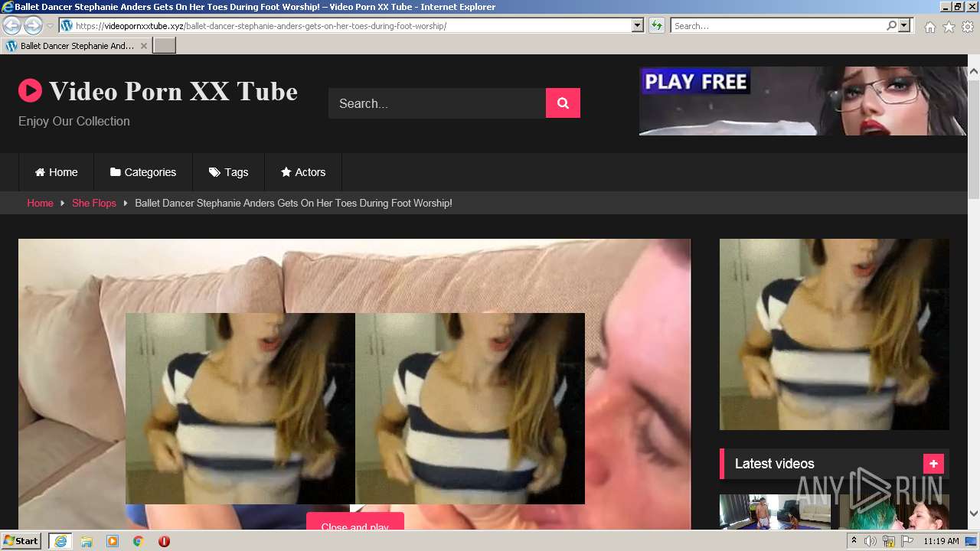Click the Internet Explorer taskbar icon
This screenshot has height=551, width=980.
click(x=60, y=541)
